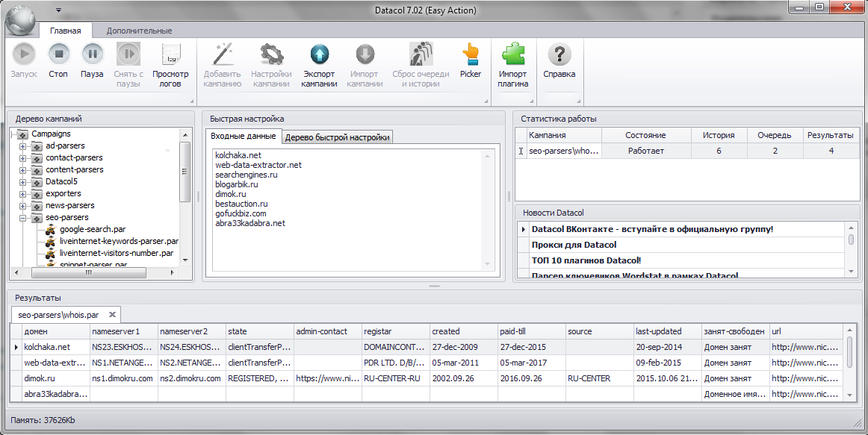Viewport: 868px width, 435px height.
Task: Select google-search.par parser in tree
Action: [x=93, y=229]
